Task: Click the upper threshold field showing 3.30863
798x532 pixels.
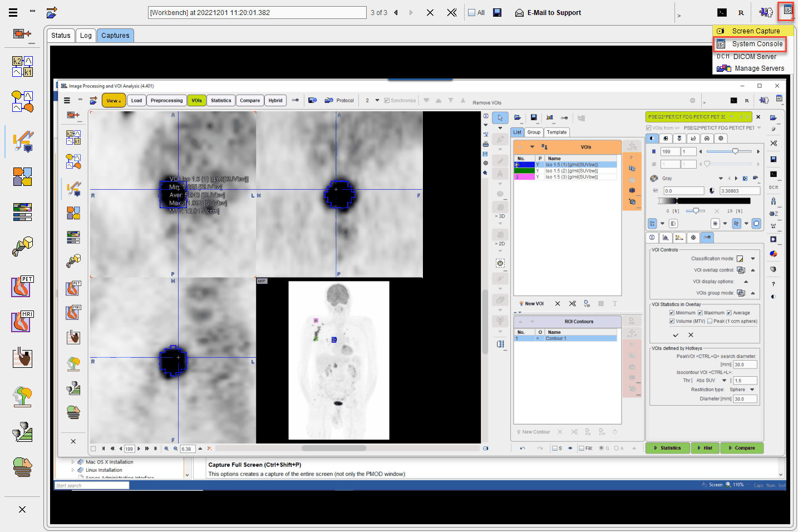Action: click(740, 191)
